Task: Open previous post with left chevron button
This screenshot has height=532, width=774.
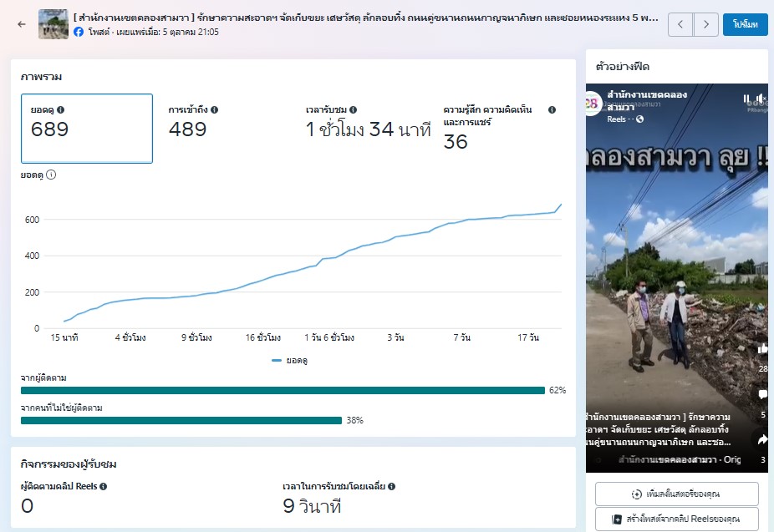Action: click(x=680, y=25)
